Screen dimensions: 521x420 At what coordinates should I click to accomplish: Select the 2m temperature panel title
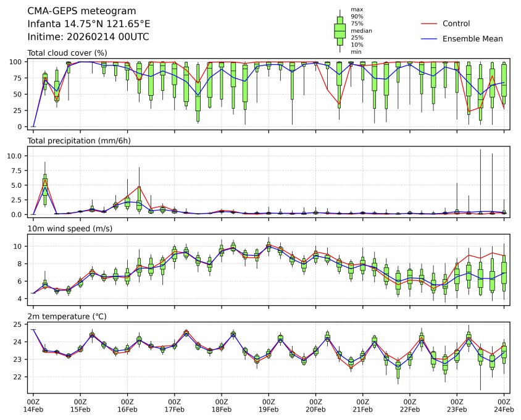pos(67,317)
